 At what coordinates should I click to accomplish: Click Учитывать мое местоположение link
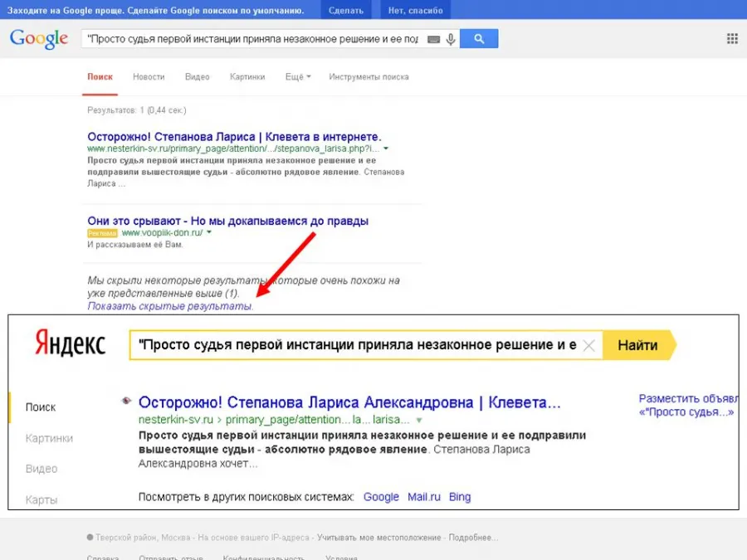coord(379,538)
